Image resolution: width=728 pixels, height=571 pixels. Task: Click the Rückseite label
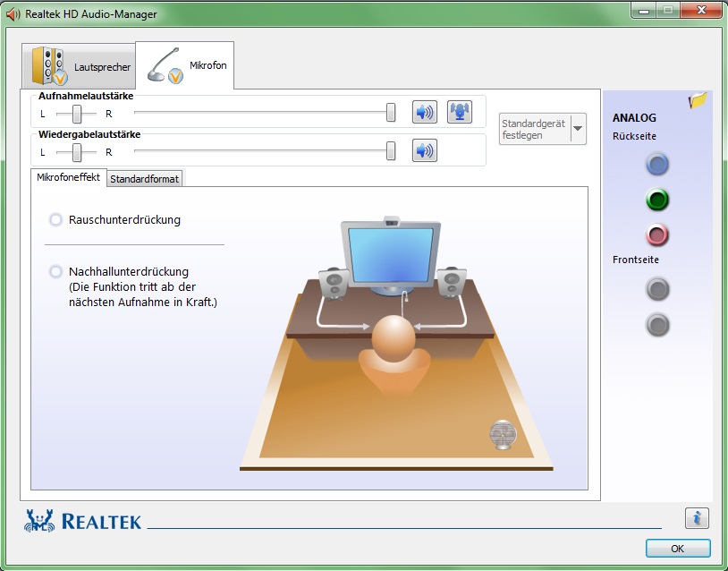coord(634,136)
